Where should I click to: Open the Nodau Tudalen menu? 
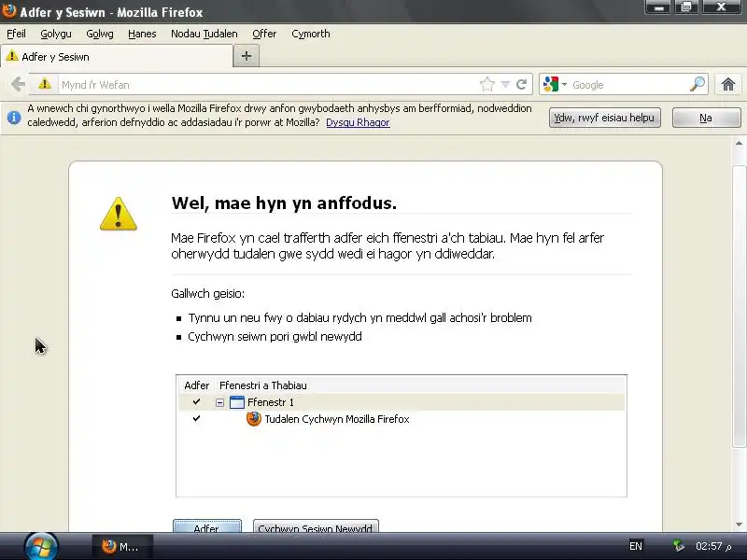point(204,34)
